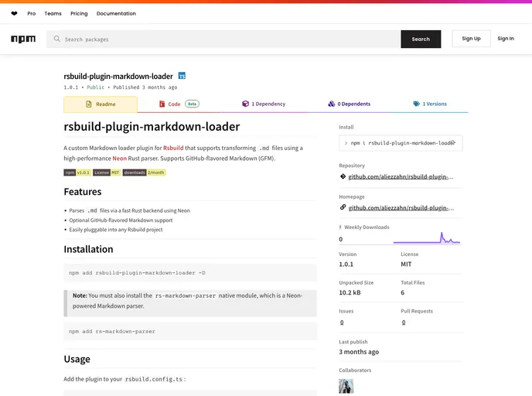Click the Version value 1.0.1 in sidebar

point(346,265)
